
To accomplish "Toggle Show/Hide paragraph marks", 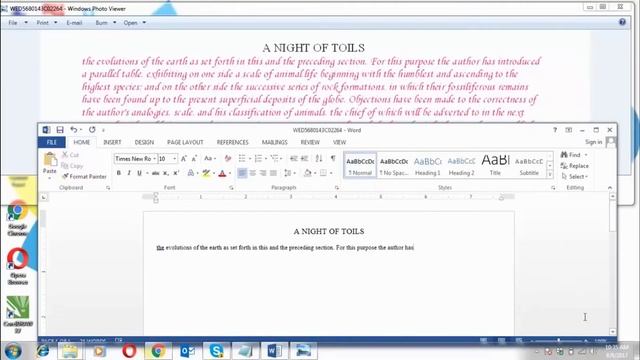I will 333,158.
